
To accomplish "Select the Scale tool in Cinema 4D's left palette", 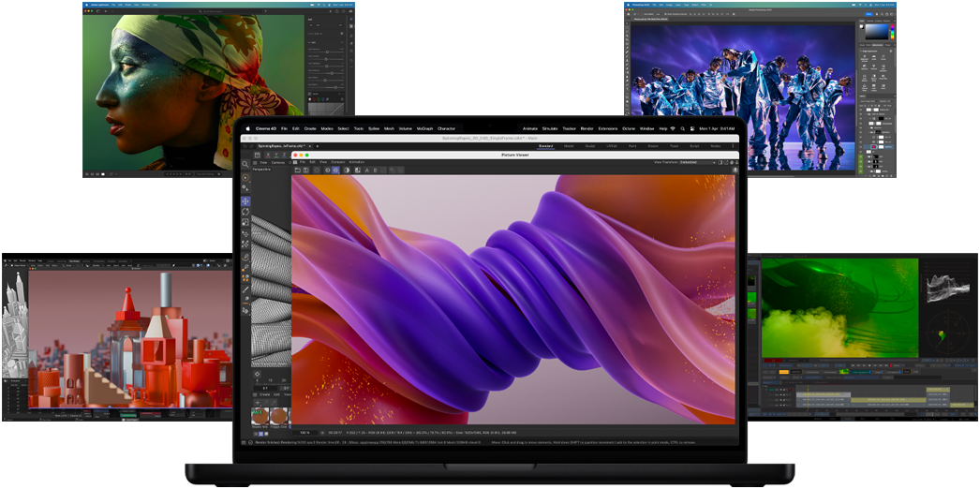I will [x=245, y=222].
